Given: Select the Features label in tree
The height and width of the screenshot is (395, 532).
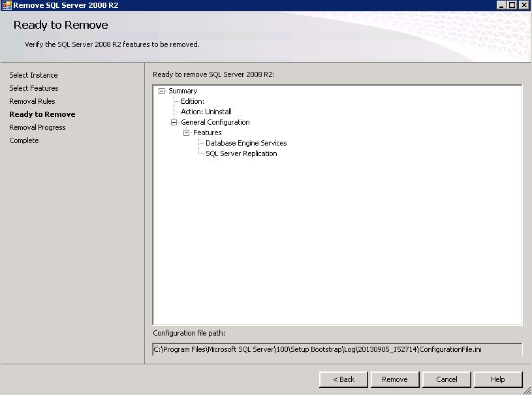Looking at the screenshot, I should click(208, 133).
